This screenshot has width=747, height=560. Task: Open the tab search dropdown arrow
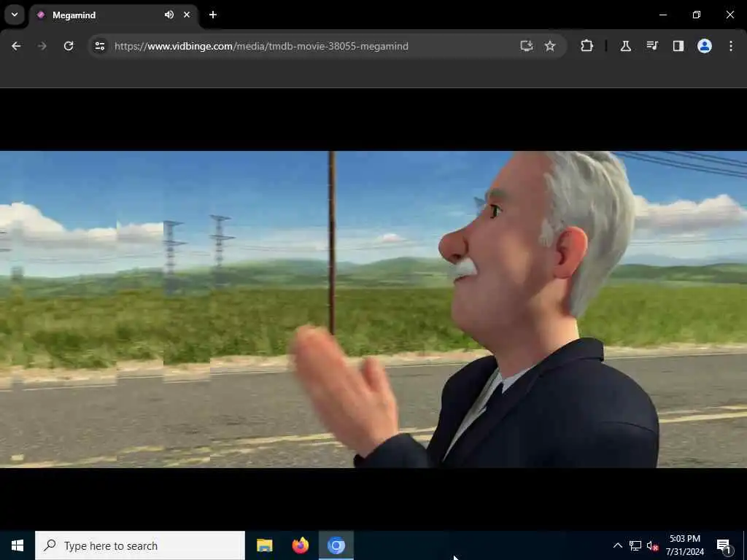pyautogui.click(x=15, y=15)
